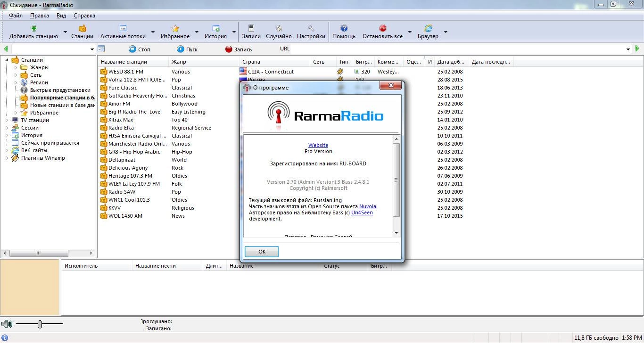Click the volume slider handle
Viewport: 644px width, 343px height.
[x=40, y=324]
